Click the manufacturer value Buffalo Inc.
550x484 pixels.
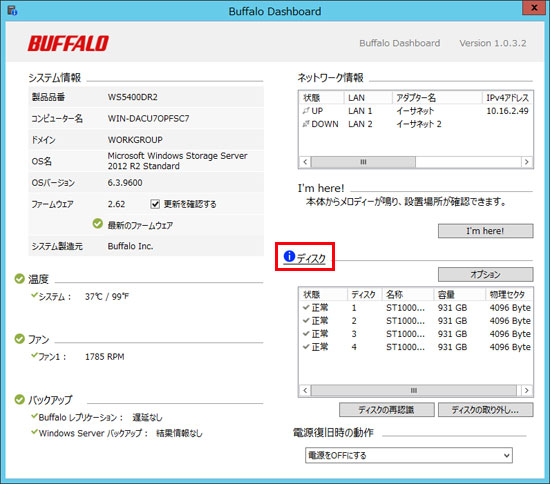pyautogui.click(x=130, y=246)
